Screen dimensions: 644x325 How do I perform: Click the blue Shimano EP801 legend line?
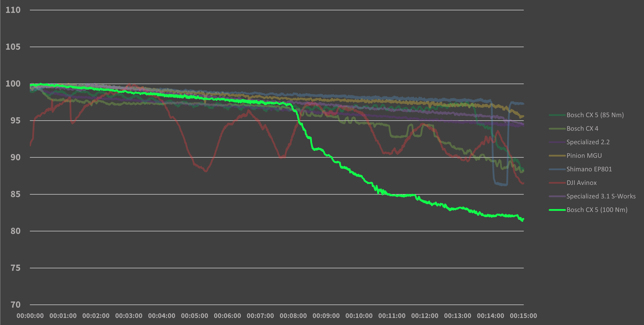pos(557,170)
